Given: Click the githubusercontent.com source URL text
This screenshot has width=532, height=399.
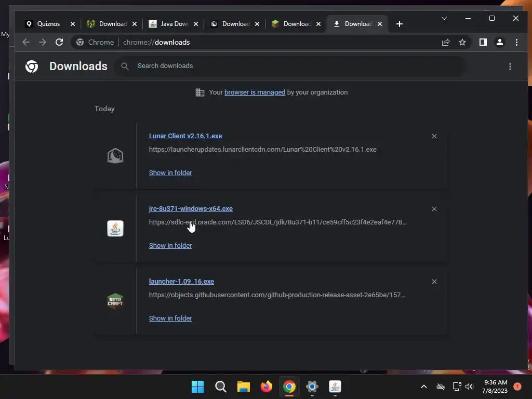Looking at the screenshot, I should click(277, 295).
